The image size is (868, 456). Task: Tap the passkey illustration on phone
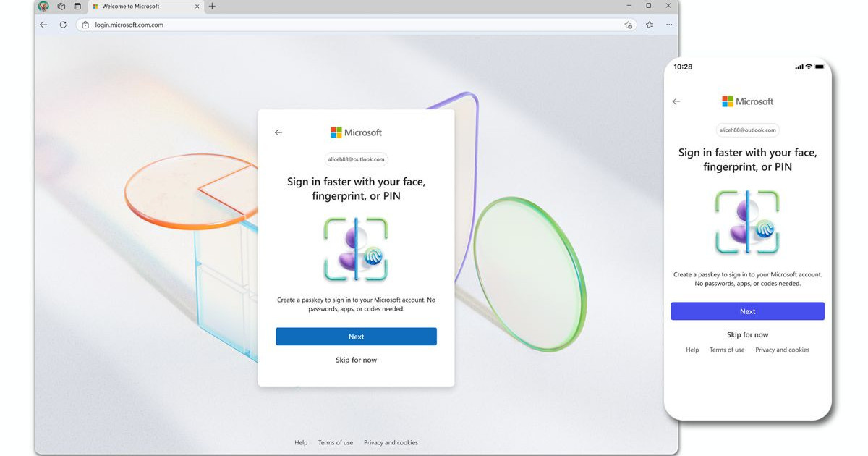click(747, 222)
